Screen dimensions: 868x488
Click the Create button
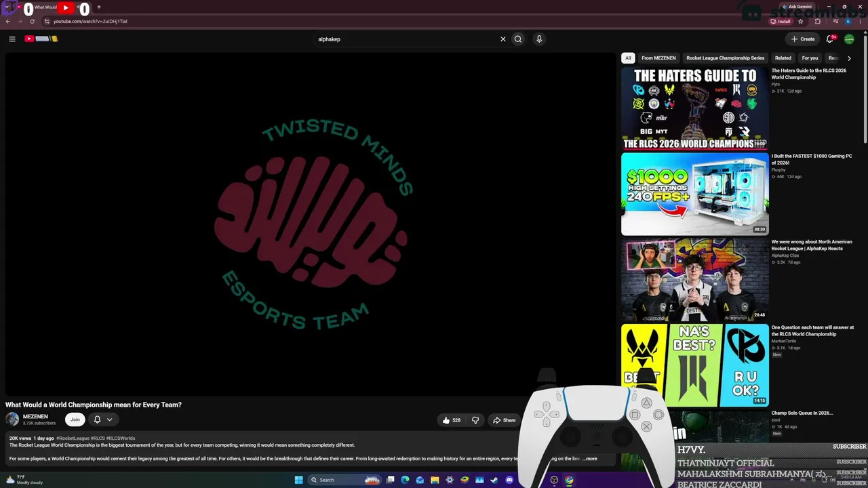(x=803, y=39)
